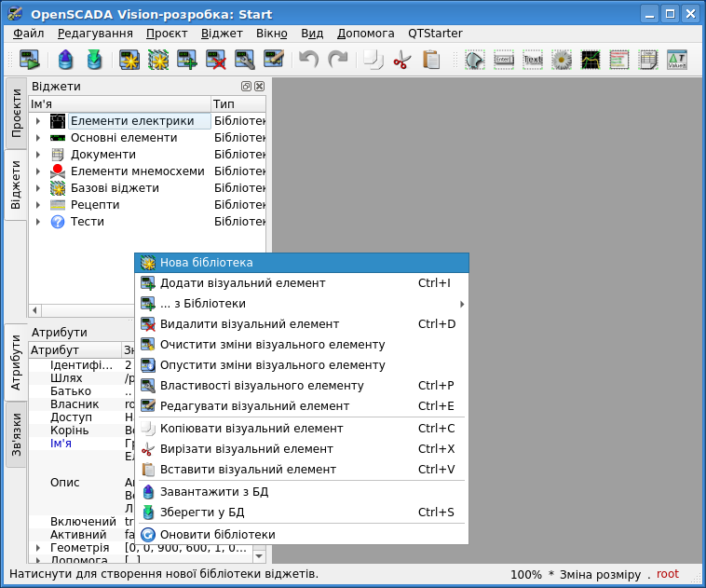Click the trend diagram widget icon
The height and width of the screenshot is (588, 706).
(591, 61)
